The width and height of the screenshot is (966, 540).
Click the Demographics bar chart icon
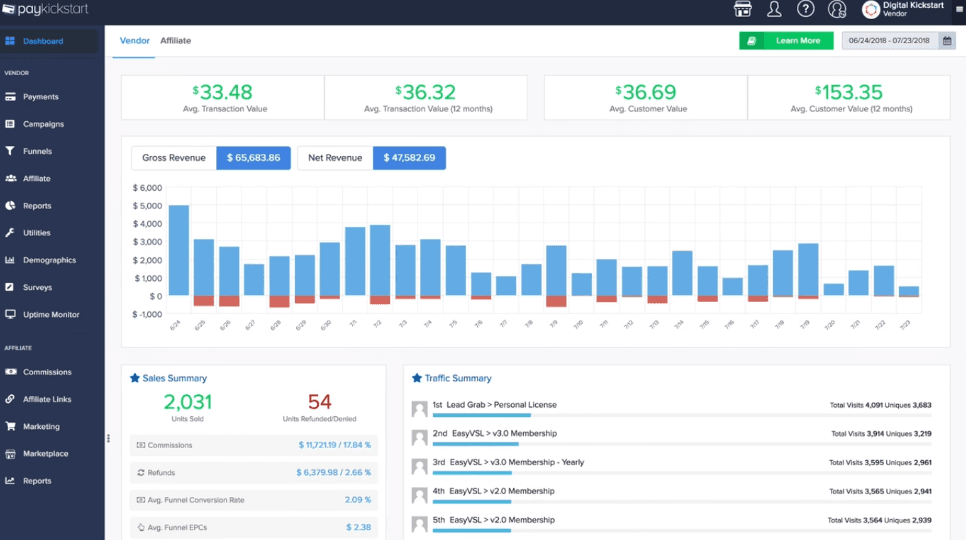coord(10,260)
